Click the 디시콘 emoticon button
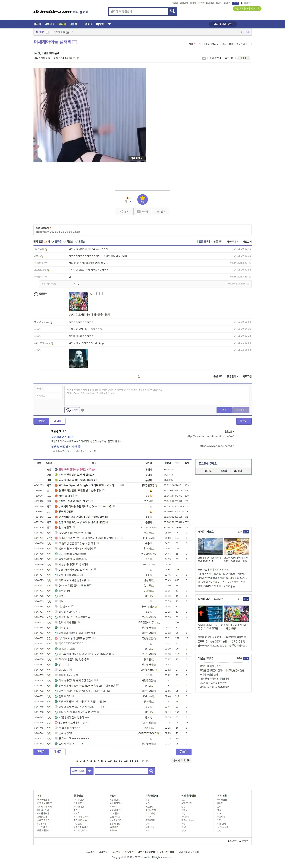 tap(72, 410)
